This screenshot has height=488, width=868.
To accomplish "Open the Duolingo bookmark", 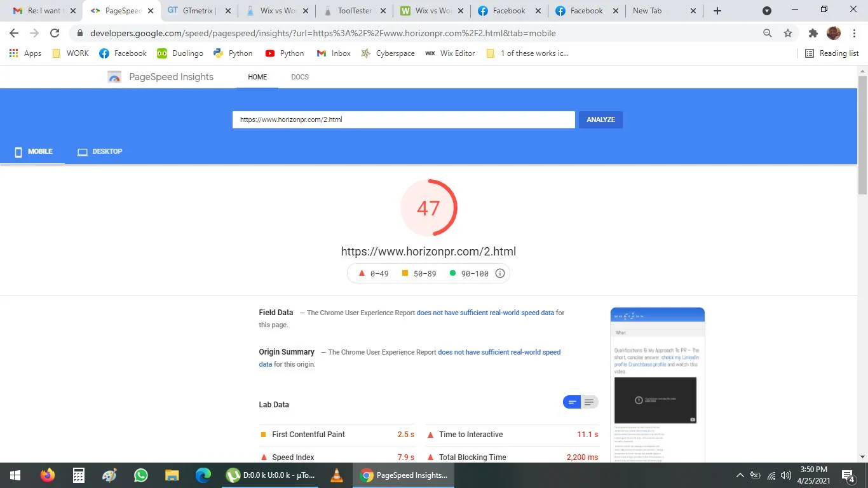I will tap(180, 53).
